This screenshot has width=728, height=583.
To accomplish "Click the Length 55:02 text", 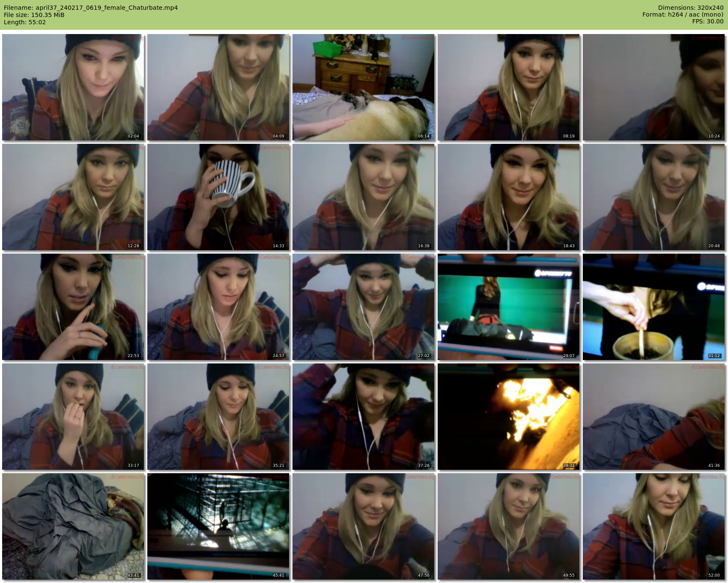I will pyautogui.click(x=25, y=22).
